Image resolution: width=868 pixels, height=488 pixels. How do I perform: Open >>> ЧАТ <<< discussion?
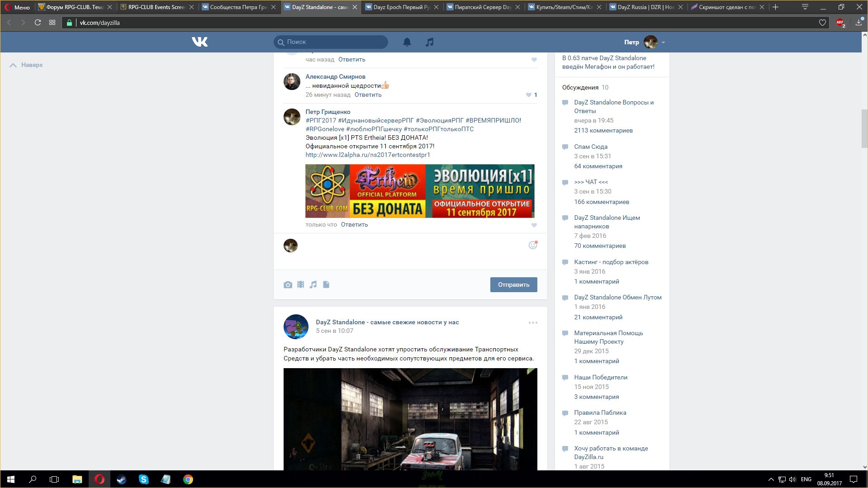pyautogui.click(x=591, y=182)
